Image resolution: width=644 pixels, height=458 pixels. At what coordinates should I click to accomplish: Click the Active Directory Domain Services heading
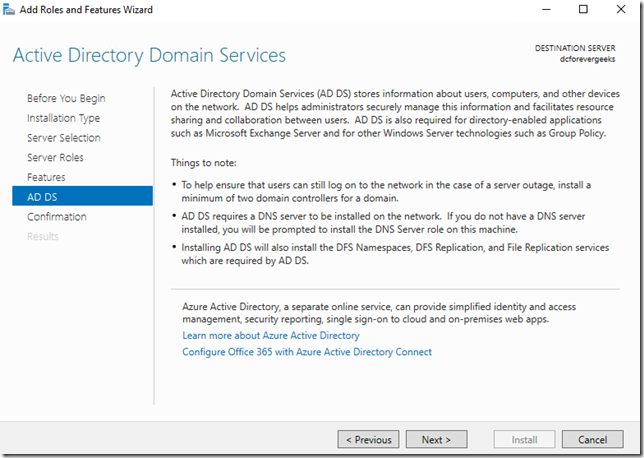149,55
